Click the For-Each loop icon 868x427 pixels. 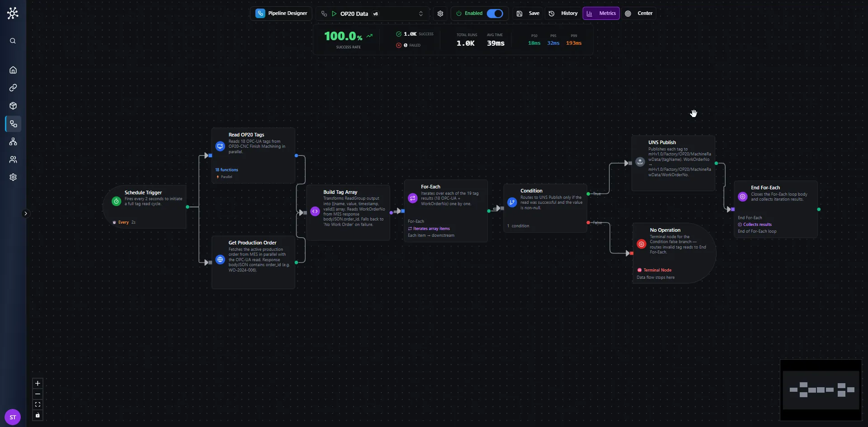pos(413,198)
